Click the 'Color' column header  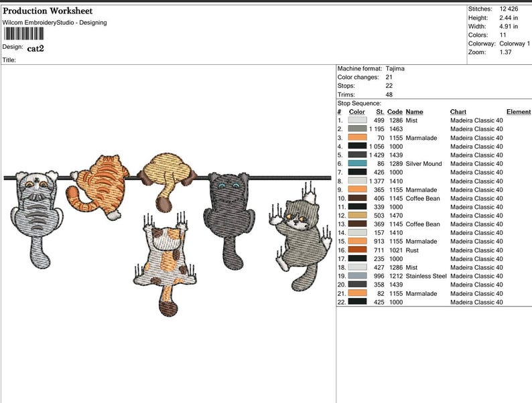[357, 112]
